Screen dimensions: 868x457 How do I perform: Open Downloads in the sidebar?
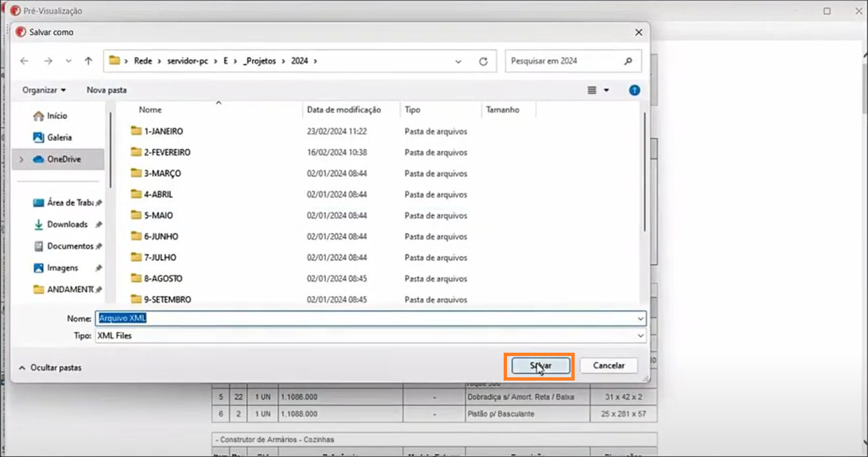pos(66,225)
